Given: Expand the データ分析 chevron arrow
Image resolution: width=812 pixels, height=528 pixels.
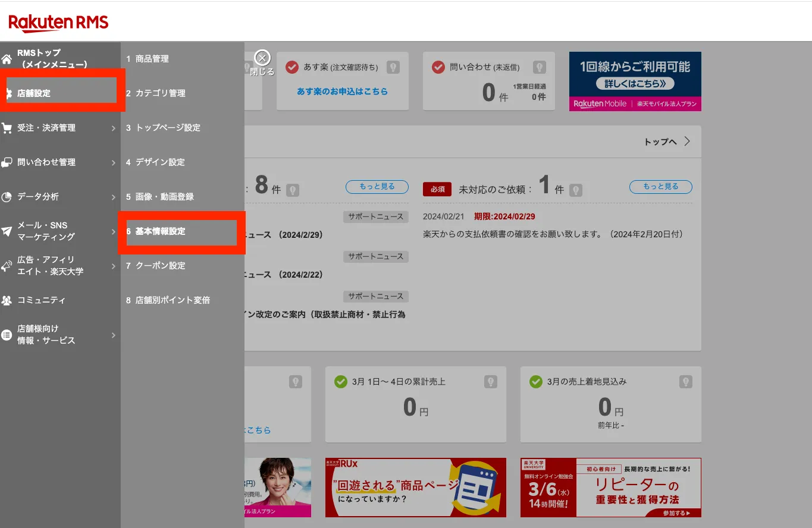Looking at the screenshot, I should (114, 197).
